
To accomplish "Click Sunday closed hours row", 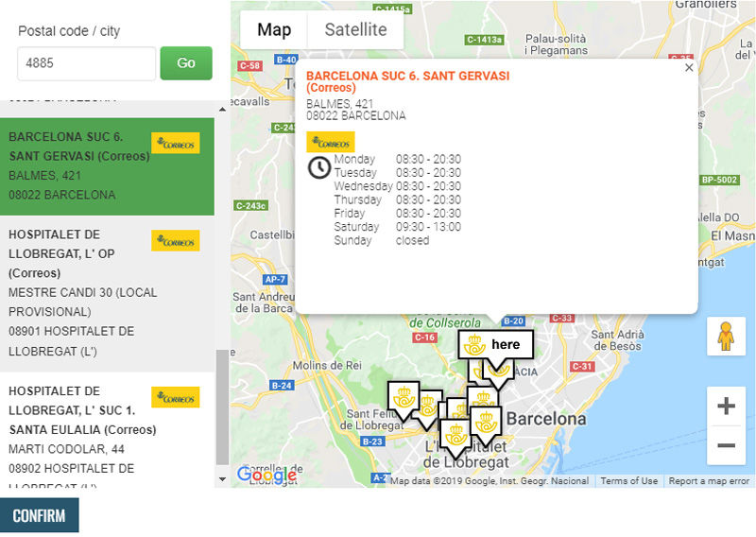I will (382, 240).
